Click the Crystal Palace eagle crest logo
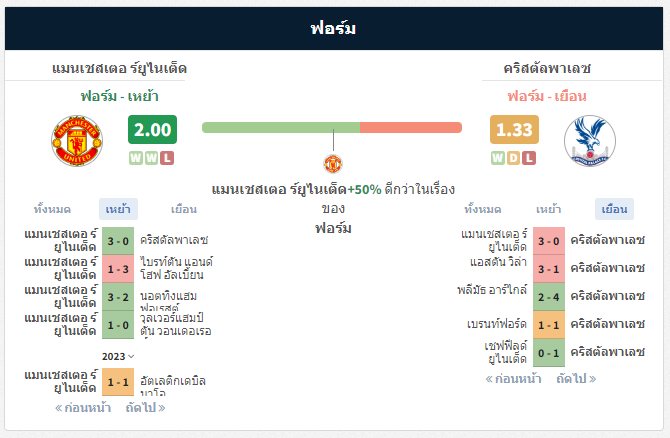Image resolution: width=670 pixels, height=438 pixels. pos(590,141)
